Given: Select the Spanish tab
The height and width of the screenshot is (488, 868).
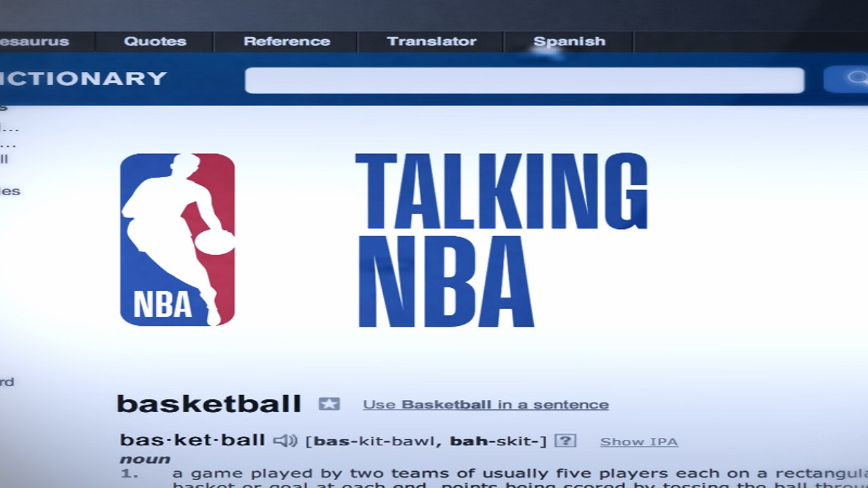Looking at the screenshot, I should pyautogui.click(x=569, y=41).
